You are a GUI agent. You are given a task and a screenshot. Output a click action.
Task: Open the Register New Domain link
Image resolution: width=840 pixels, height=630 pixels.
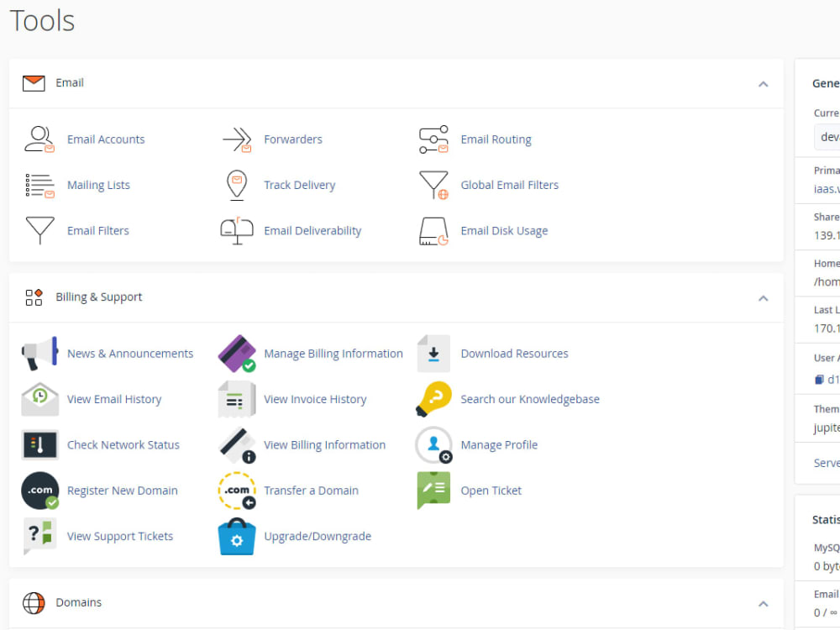click(x=122, y=491)
